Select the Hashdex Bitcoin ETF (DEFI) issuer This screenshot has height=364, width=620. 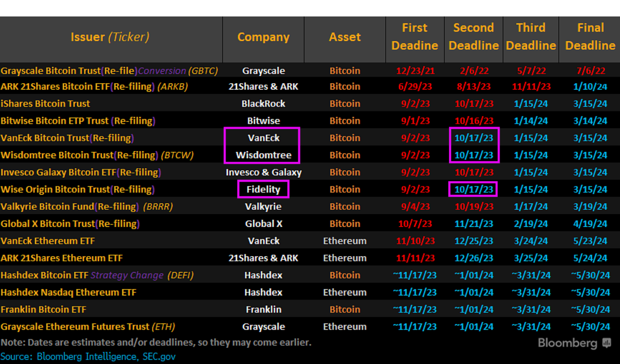point(97,275)
